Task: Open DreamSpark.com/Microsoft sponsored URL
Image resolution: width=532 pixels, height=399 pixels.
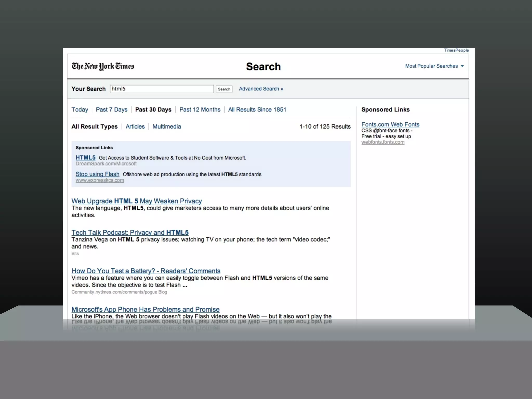Action: (x=106, y=164)
